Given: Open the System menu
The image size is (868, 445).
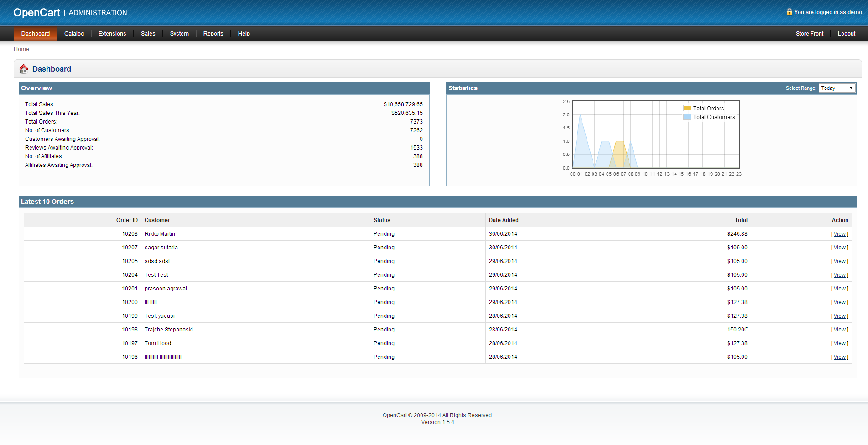Looking at the screenshot, I should [x=179, y=34].
